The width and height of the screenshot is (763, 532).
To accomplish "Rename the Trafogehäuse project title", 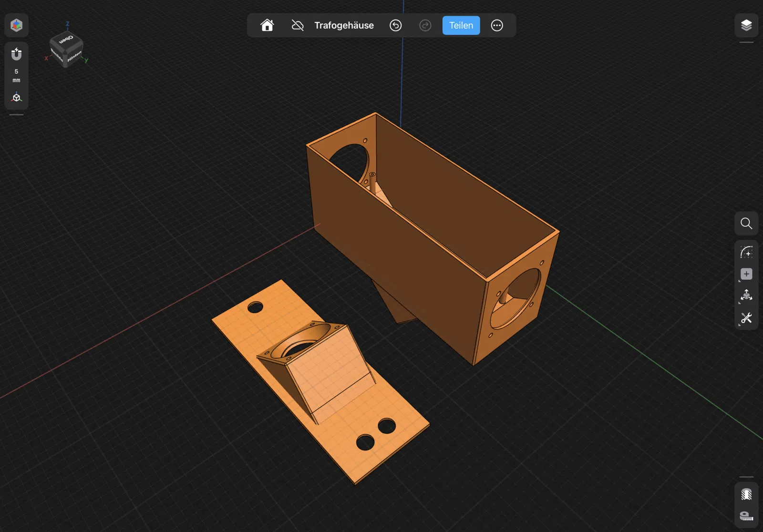I will tap(344, 25).
